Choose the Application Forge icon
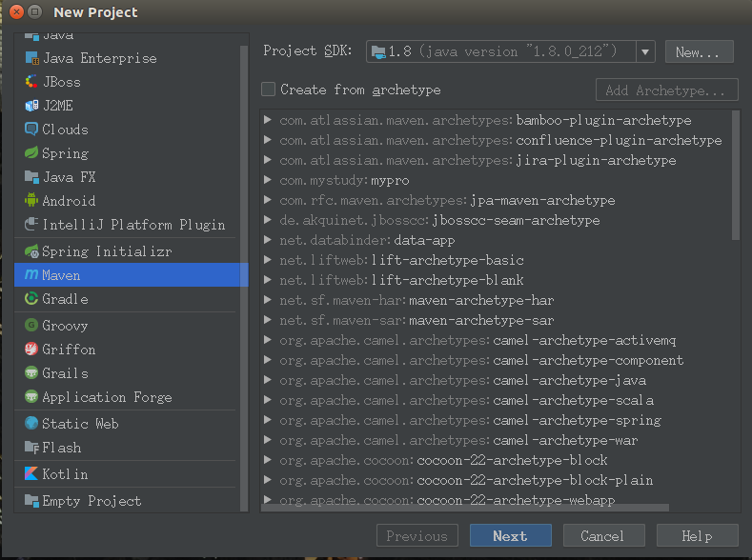Viewport: 752px width, 560px height. click(x=31, y=396)
